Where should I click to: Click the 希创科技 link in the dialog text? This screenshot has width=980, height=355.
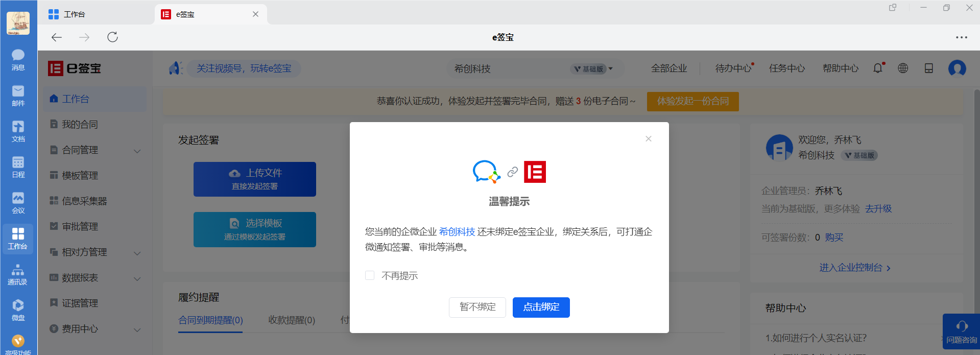(x=457, y=232)
